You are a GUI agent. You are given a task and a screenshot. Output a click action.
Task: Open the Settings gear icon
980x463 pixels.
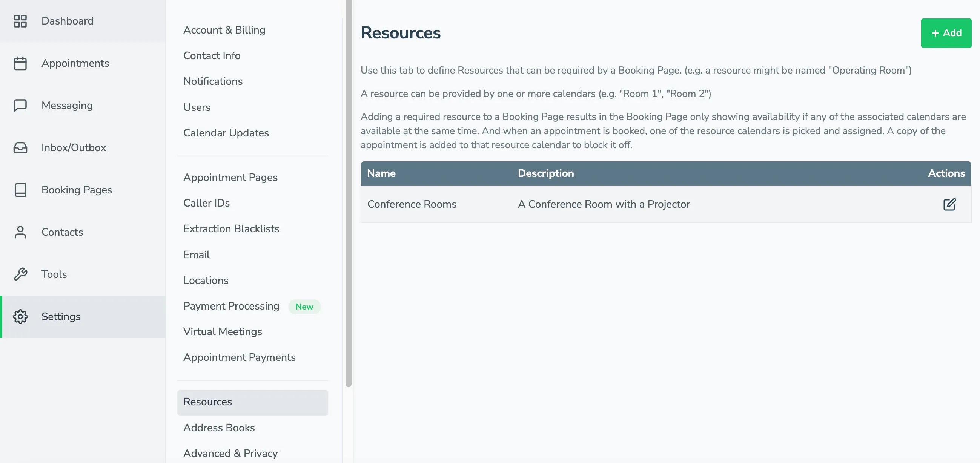(x=20, y=316)
